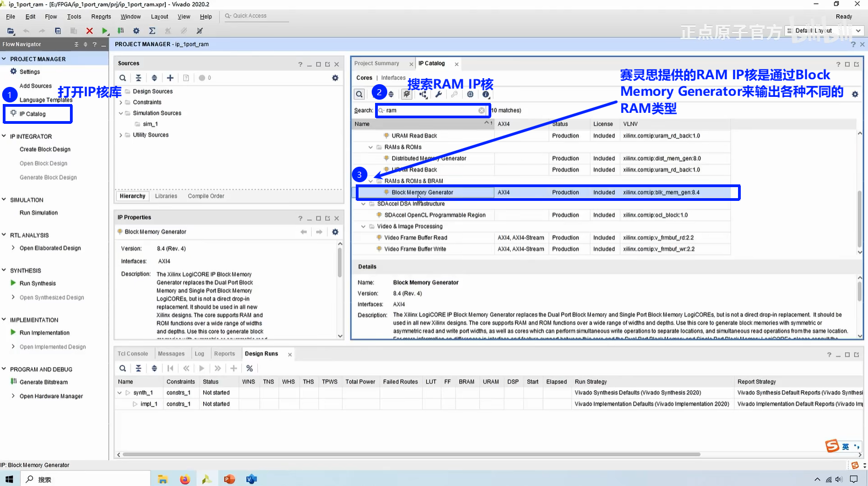Collapse the Simulation Sources folder
Screen dimensions: 868x486
coord(121,113)
